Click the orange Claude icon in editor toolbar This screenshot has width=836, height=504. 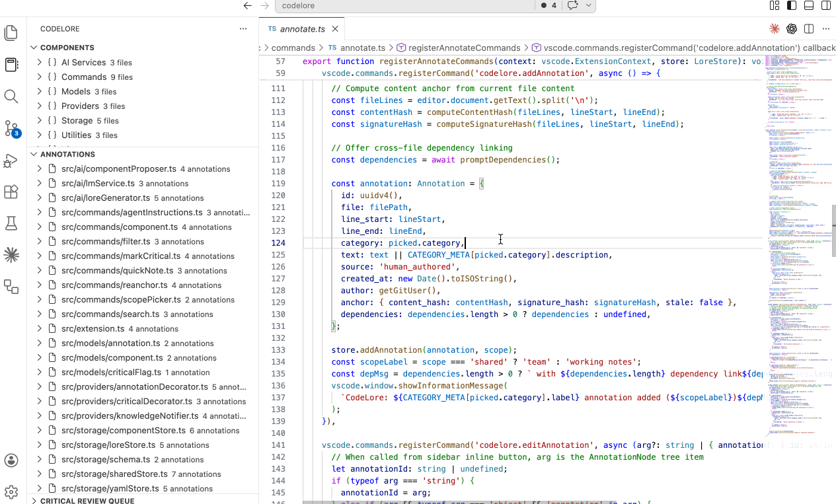coord(775,28)
